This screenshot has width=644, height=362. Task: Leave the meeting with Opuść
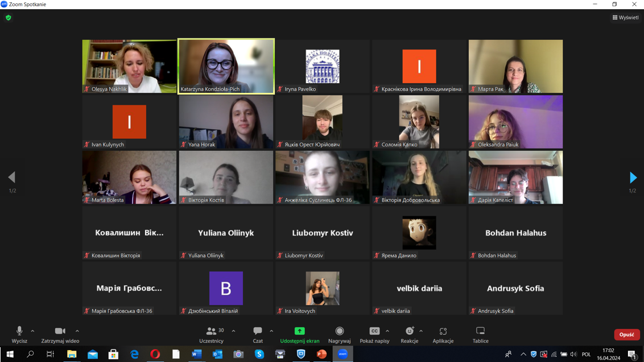click(627, 335)
